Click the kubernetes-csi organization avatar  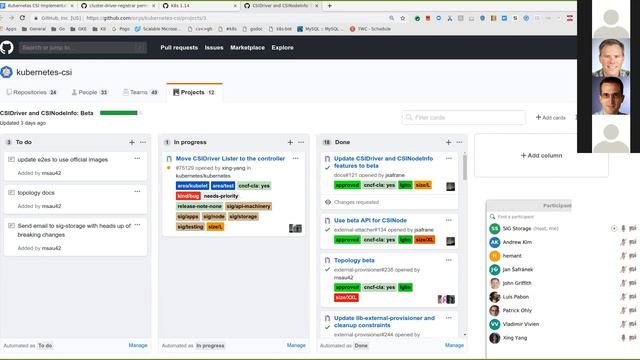click(x=7, y=72)
